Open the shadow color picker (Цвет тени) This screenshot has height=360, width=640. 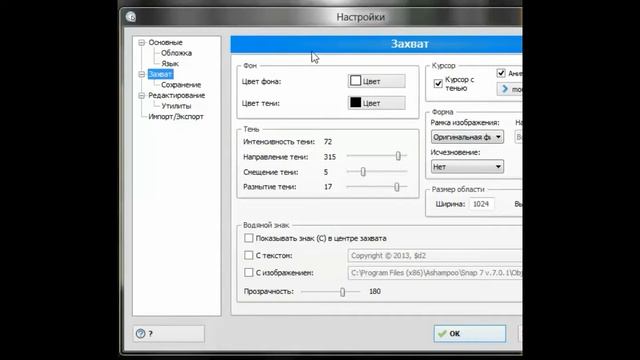376,103
